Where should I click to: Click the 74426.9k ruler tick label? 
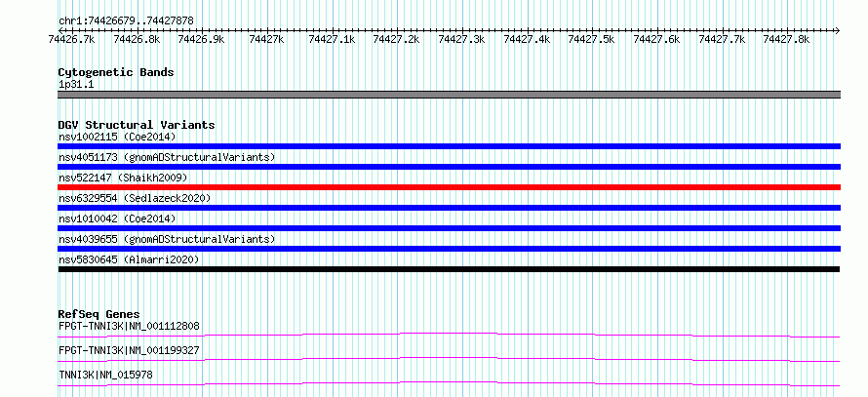(202, 39)
